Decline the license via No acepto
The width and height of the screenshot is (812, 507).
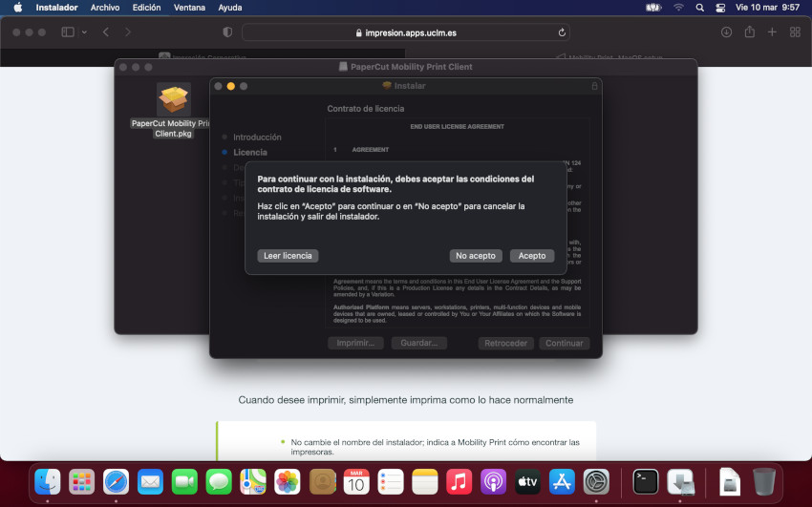click(476, 256)
